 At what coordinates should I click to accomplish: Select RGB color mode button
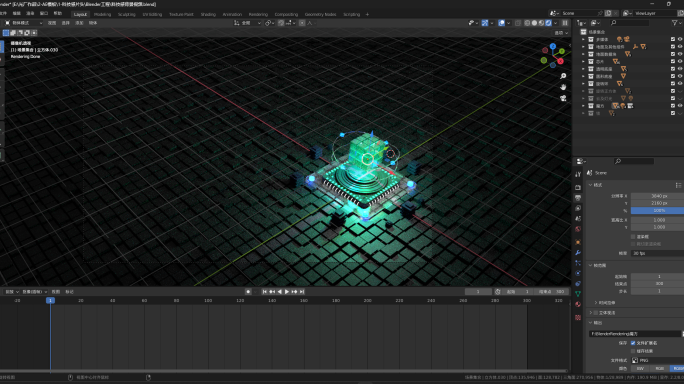(659, 369)
